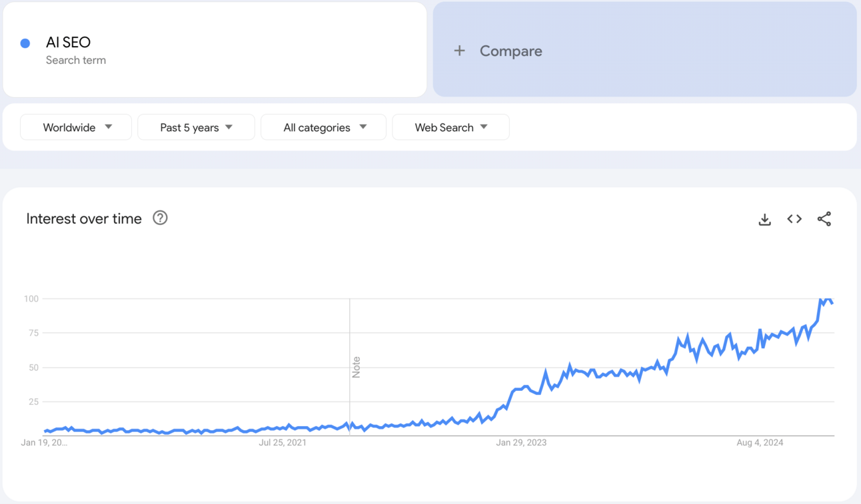861x504 pixels.
Task: Open the embed code icon
Action: click(x=794, y=219)
